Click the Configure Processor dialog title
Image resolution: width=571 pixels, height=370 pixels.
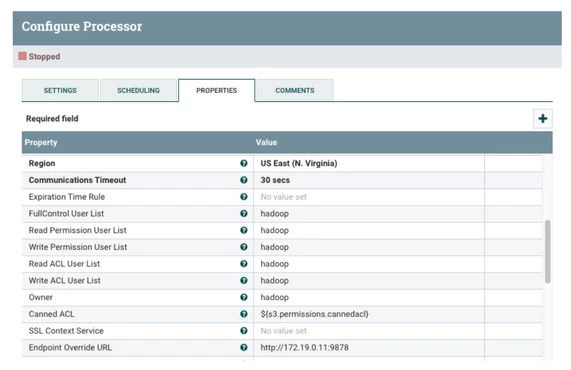coord(82,26)
